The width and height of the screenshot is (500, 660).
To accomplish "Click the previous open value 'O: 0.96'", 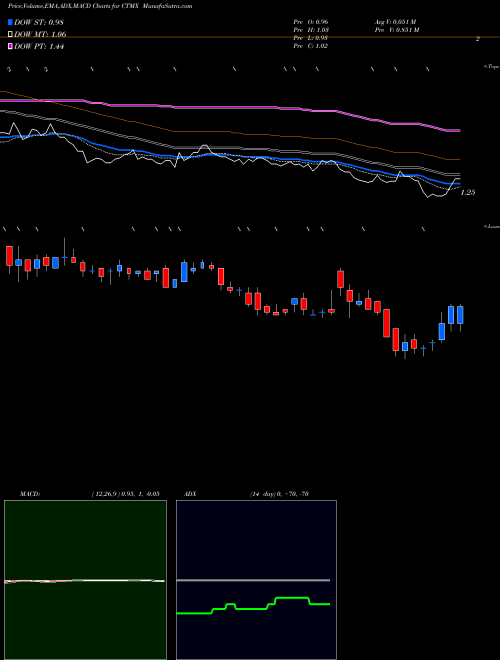I will pyautogui.click(x=319, y=22).
